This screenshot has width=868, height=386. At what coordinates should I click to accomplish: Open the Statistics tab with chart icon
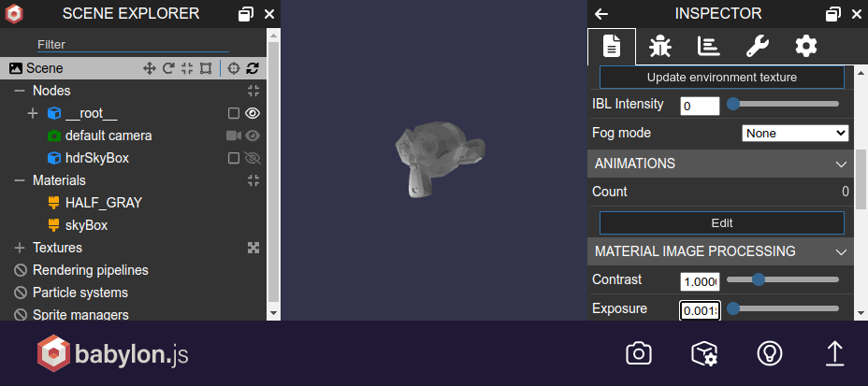point(709,47)
